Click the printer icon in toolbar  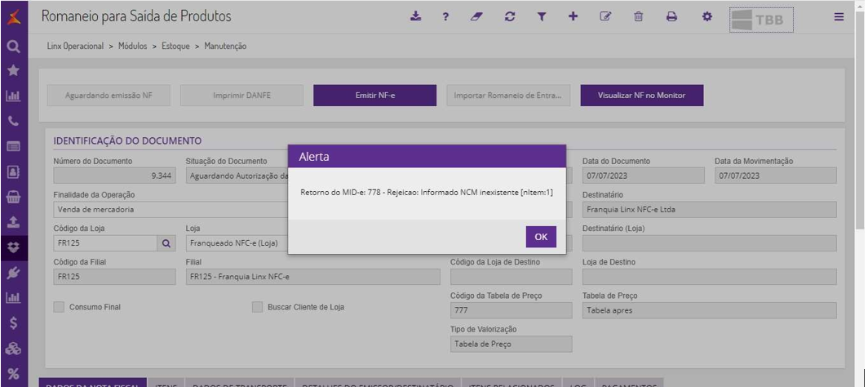(671, 16)
